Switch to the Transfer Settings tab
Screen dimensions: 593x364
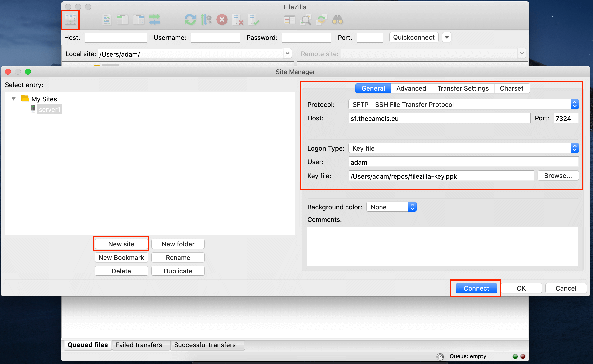[463, 88]
